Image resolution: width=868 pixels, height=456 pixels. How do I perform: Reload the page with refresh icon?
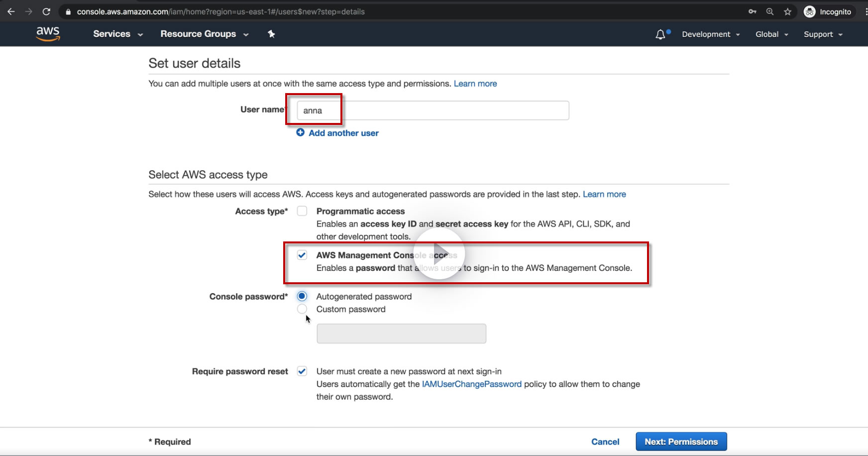pos(46,11)
